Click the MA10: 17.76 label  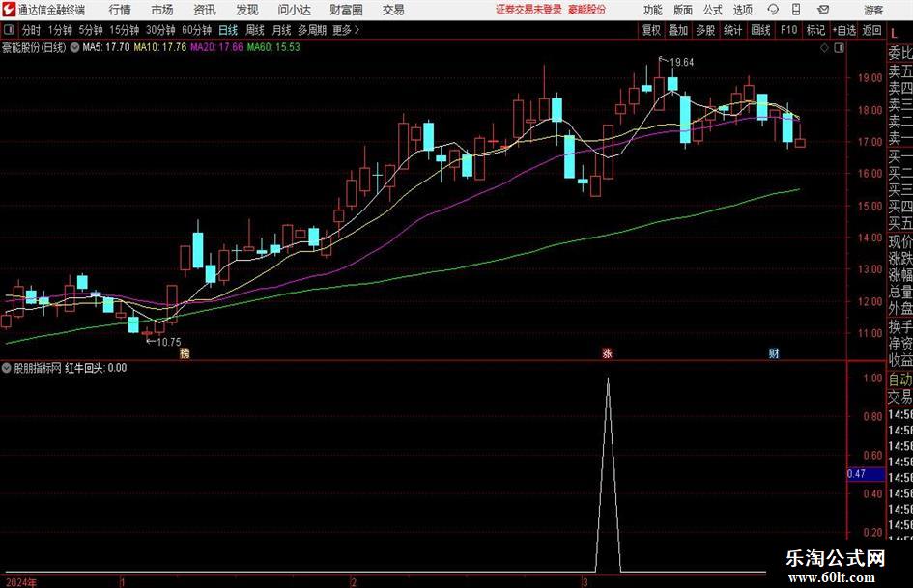tap(160, 47)
